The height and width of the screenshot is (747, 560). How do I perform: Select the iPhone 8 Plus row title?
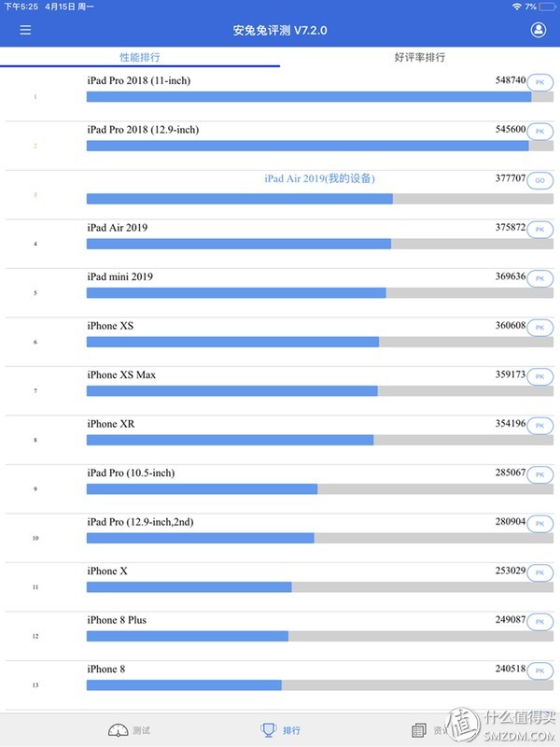(x=117, y=620)
